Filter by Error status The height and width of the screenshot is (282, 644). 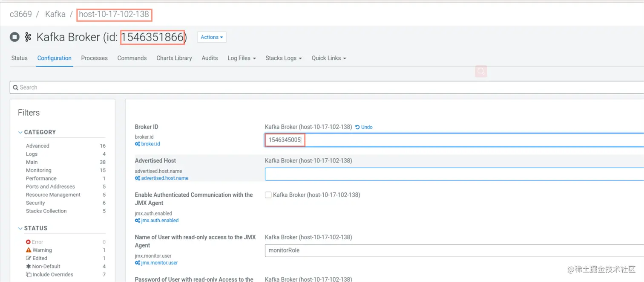[37, 242]
